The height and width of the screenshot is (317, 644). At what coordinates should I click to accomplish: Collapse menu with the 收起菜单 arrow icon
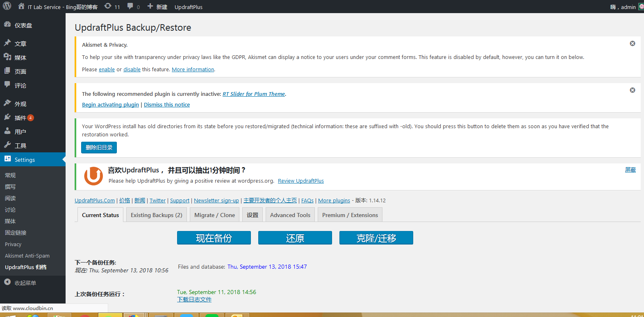pyautogui.click(x=7, y=282)
